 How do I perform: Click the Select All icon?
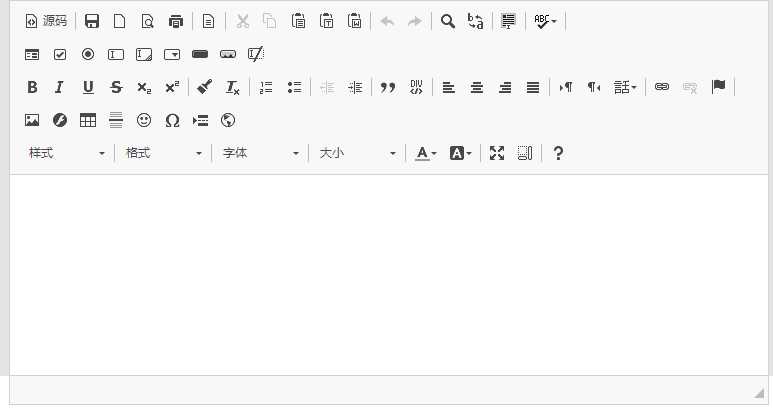click(x=508, y=21)
